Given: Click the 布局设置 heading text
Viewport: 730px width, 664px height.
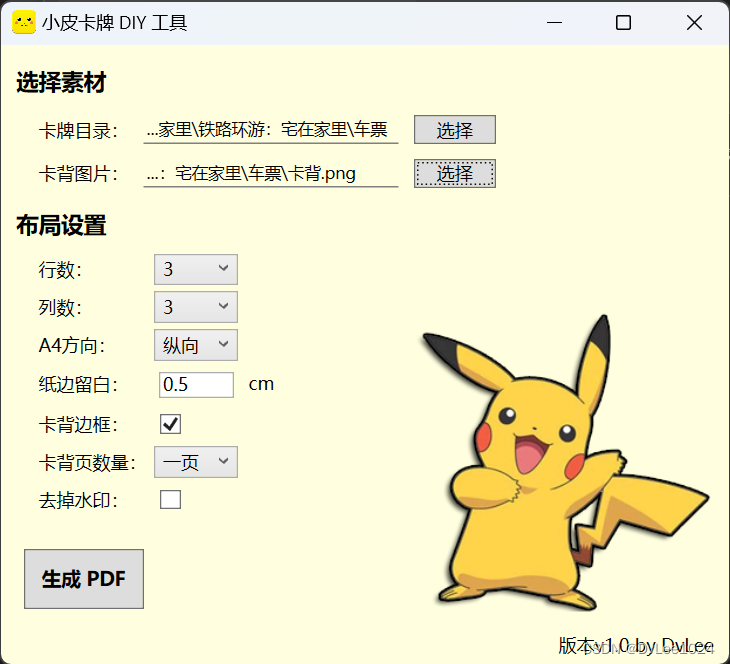Looking at the screenshot, I should [x=61, y=226].
